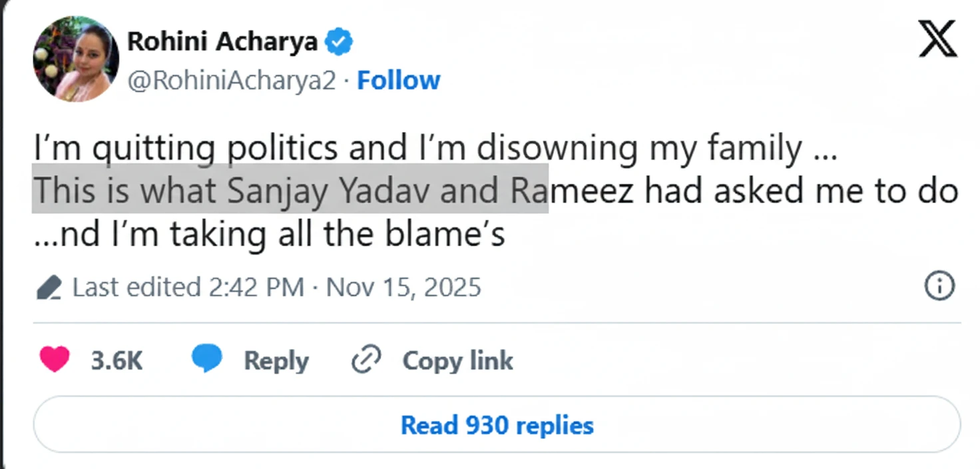
Task: Click the blue reply bubble icon
Action: 208,358
